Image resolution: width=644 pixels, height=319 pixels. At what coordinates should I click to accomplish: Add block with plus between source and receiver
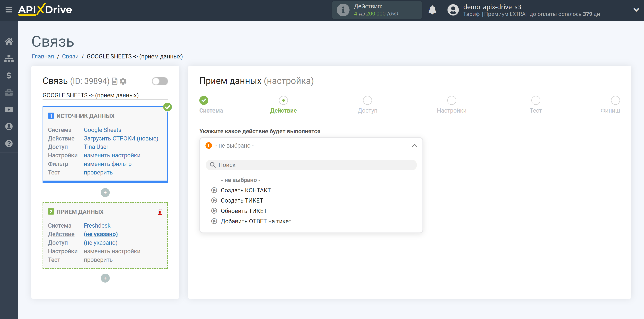coord(105,193)
